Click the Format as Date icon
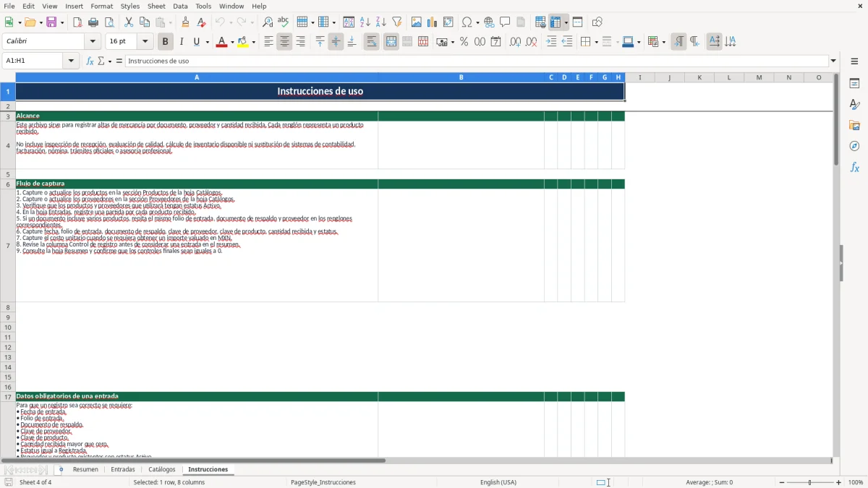Viewport: 868px width, 488px height. (495, 42)
